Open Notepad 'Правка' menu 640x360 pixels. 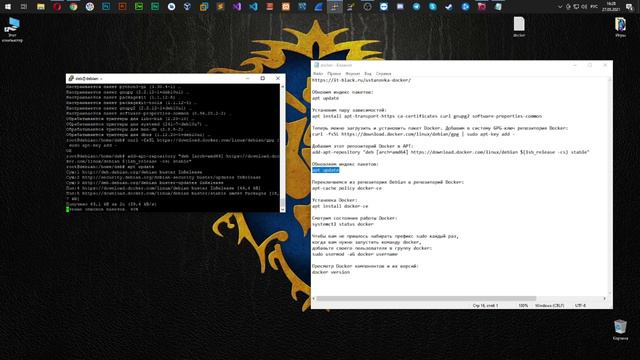(x=334, y=74)
